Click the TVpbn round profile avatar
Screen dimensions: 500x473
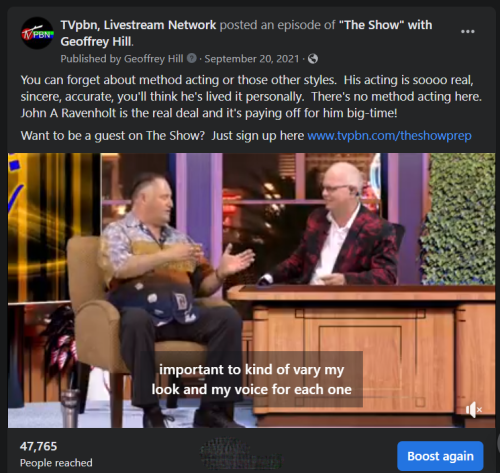pyautogui.click(x=37, y=33)
